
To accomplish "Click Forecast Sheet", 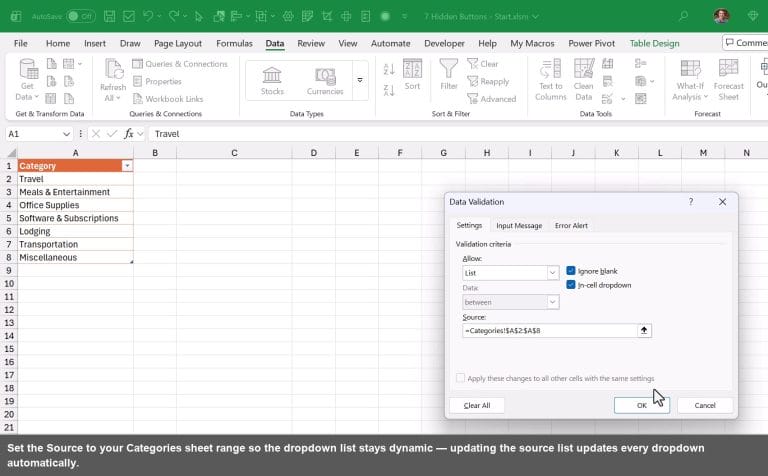I will pos(728,80).
